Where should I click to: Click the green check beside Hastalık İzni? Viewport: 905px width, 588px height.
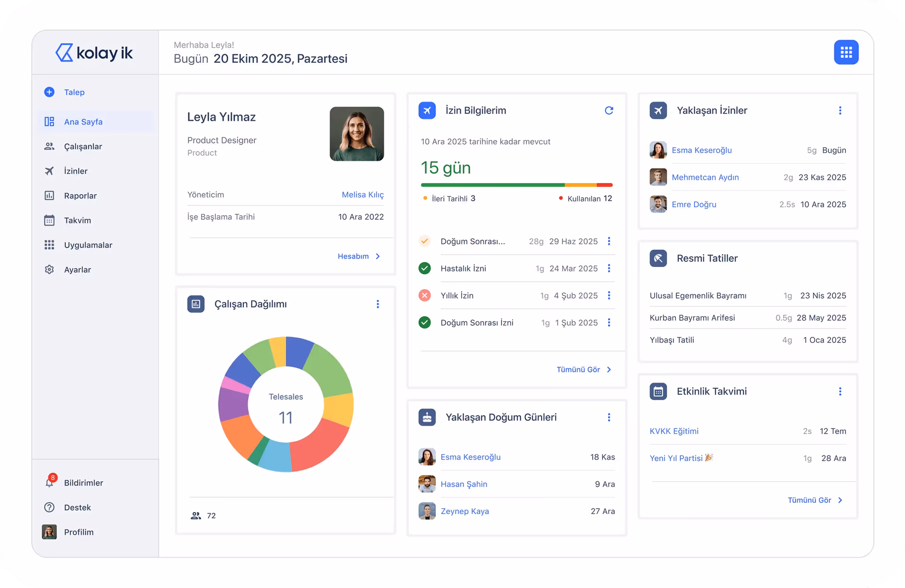(425, 268)
